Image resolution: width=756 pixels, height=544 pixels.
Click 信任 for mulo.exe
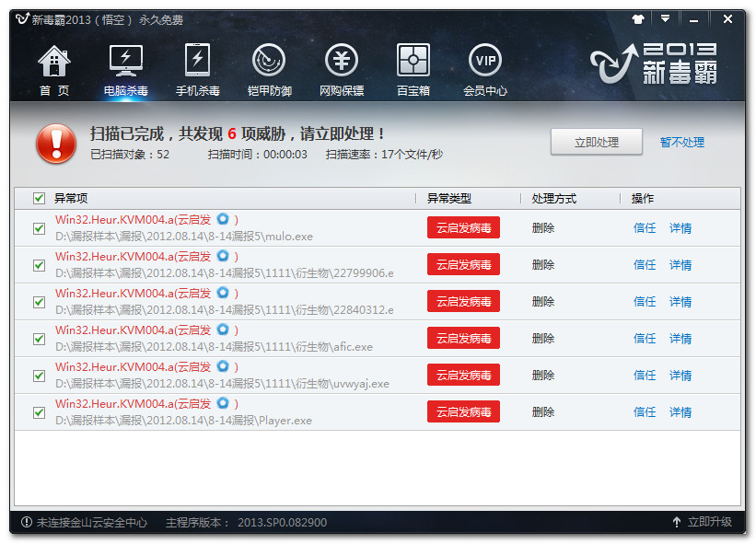pyautogui.click(x=645, y=228)
